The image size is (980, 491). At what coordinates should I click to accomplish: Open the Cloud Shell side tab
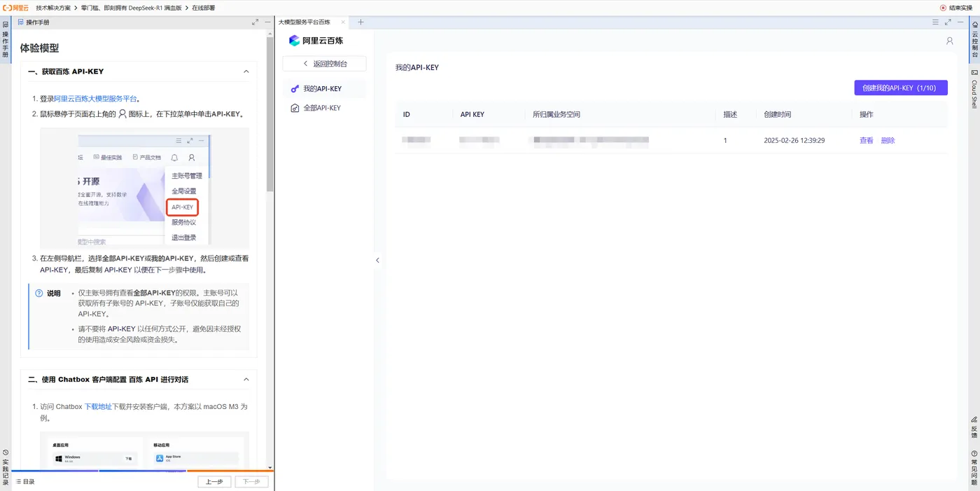click(974, 89)
